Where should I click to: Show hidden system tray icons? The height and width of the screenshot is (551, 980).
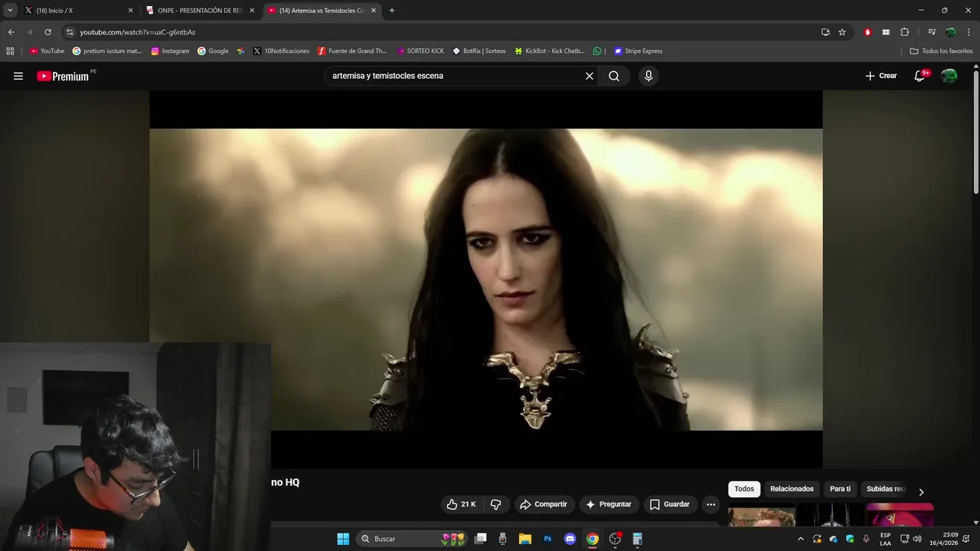pyautogui.click(x=801, y=539)
